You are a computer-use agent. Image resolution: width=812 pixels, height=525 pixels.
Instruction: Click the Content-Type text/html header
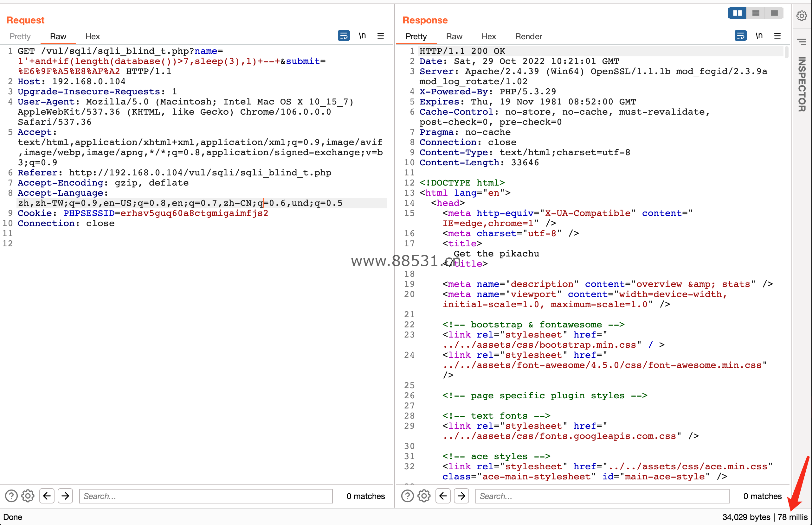[525, 152]
